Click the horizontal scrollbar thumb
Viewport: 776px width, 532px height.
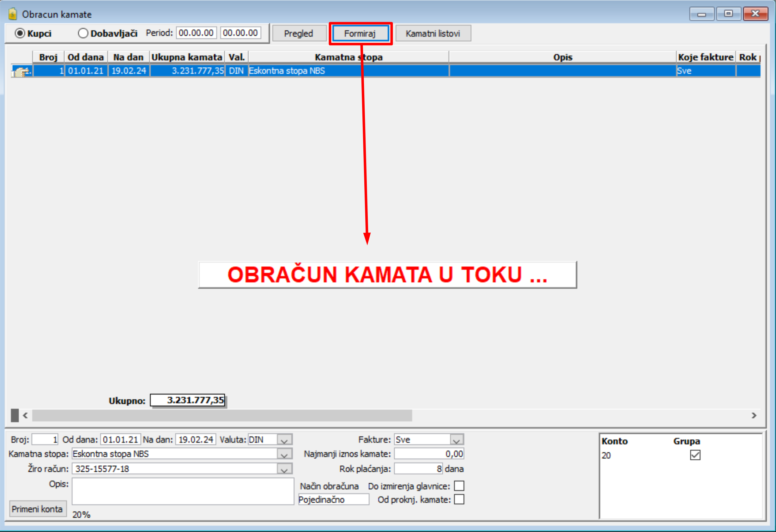(x=222, y=415)
